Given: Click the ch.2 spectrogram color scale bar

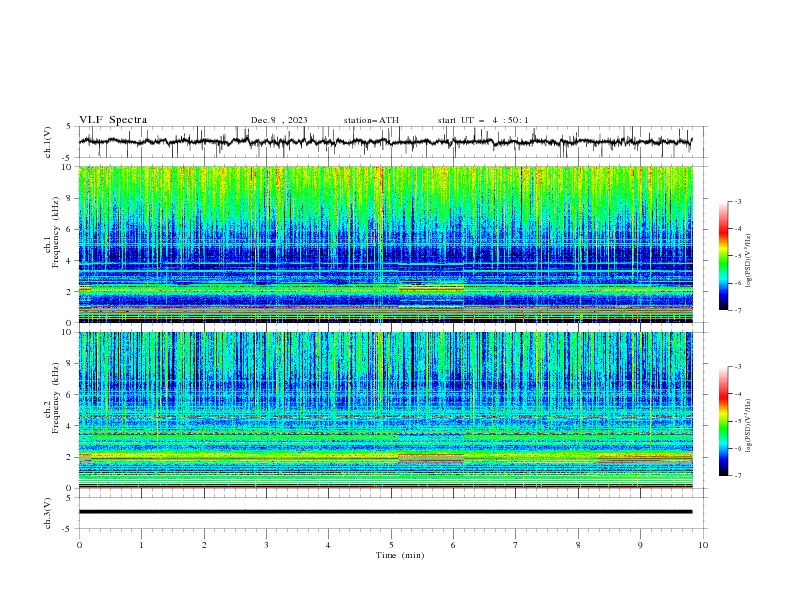Looking at the screenshot, I should pyautogui.click(x=724, y=421).
